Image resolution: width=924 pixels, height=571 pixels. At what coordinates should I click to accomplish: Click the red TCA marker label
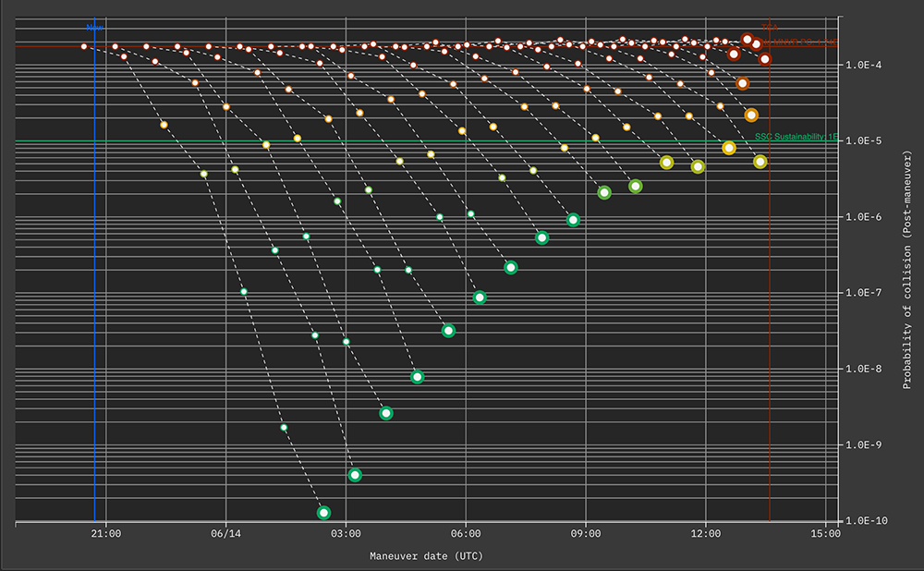[x=770, y=28]
